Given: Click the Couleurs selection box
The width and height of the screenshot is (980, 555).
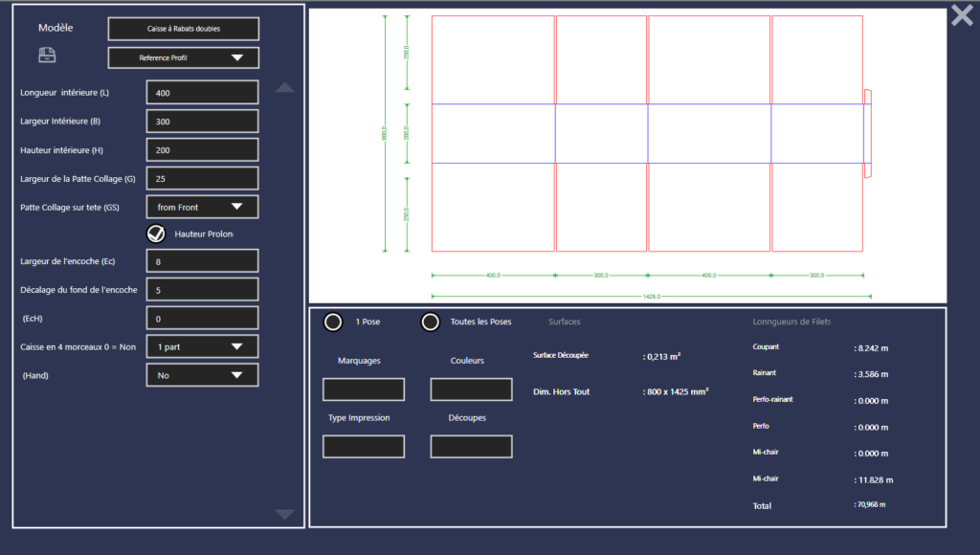Looking at the screenshot, I should click(471, 389).
